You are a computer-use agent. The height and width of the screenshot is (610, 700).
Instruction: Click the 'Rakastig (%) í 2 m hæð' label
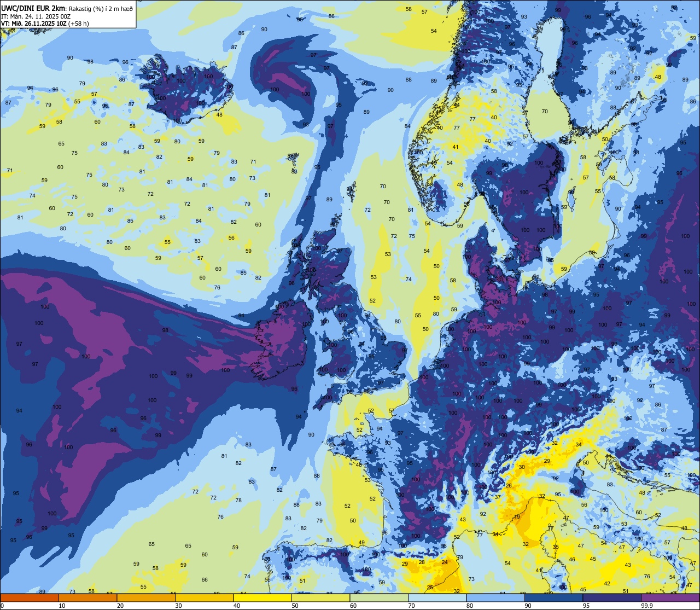[101, 8]
